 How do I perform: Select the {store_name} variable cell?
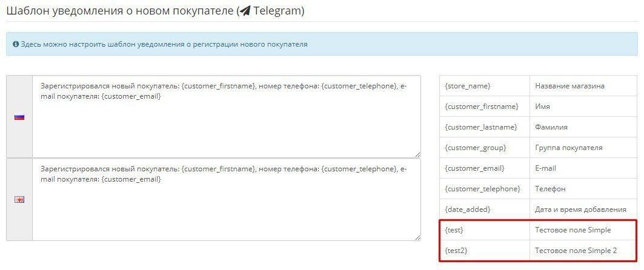(467, 86)
